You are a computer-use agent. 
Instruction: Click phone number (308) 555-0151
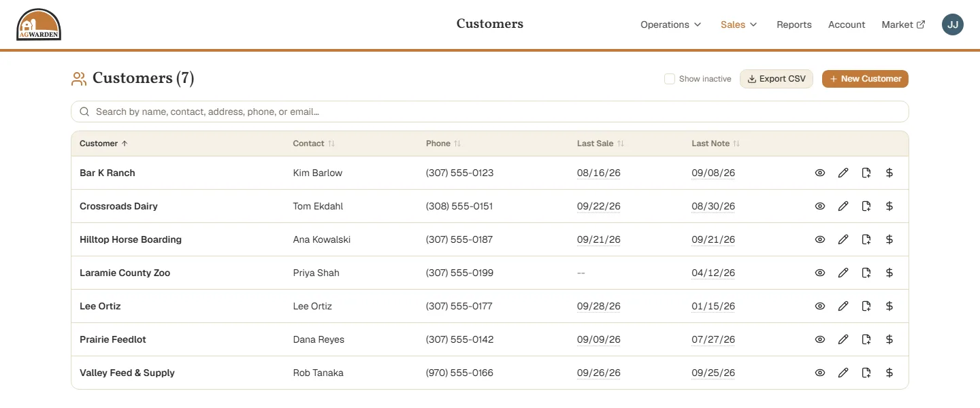459,206
